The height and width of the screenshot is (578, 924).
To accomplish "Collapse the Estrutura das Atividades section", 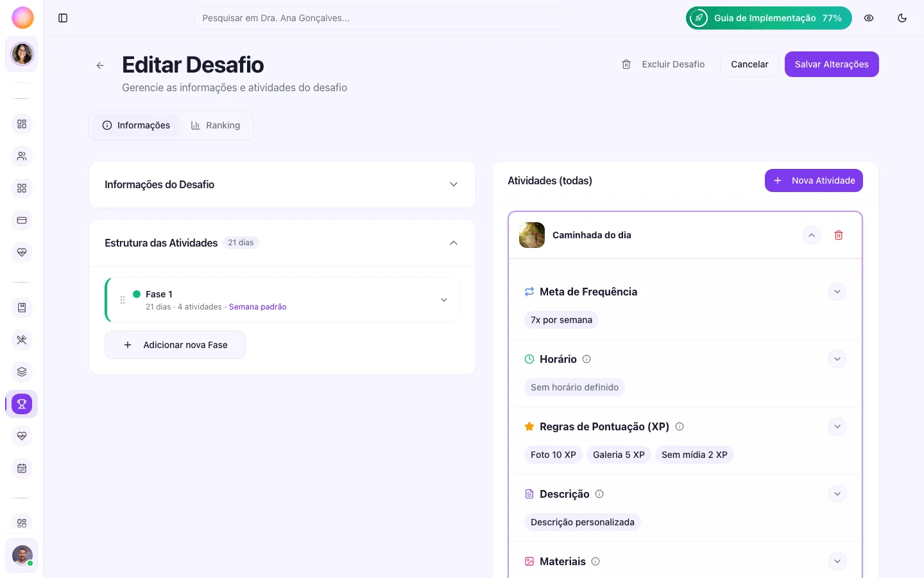I will pyautogui.click(x=454, y=243).
